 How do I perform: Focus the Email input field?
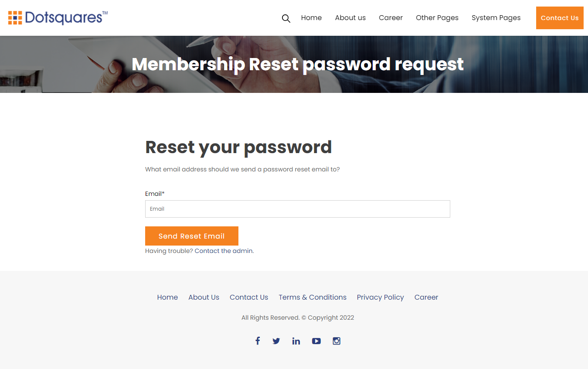[297, 209]
